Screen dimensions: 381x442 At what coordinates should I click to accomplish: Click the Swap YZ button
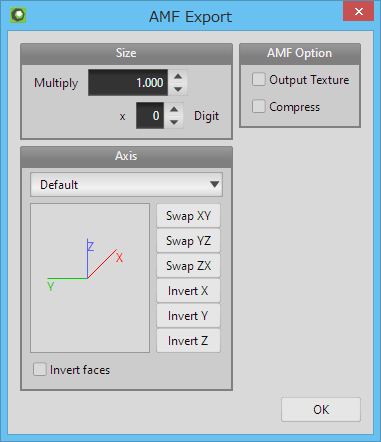(x=188, y=241)
